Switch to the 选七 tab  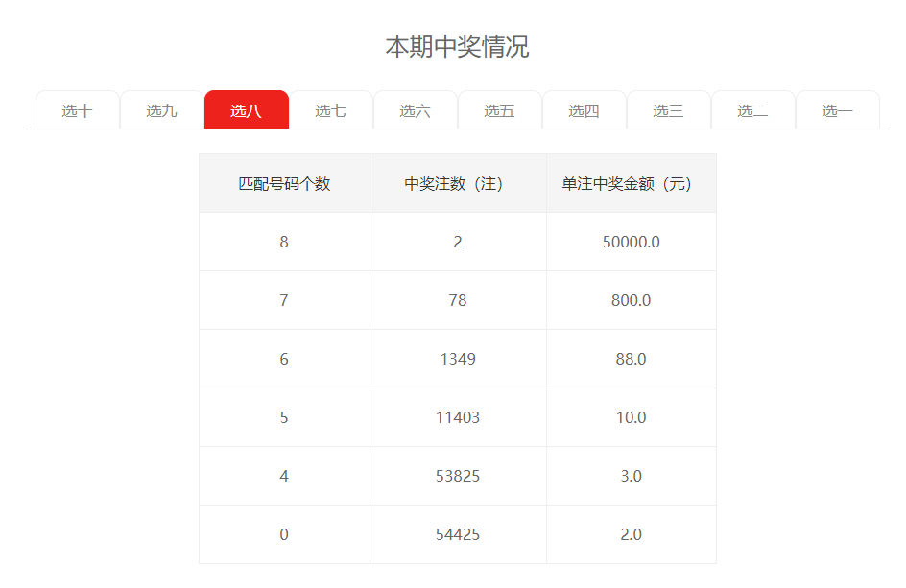[330, 110]
